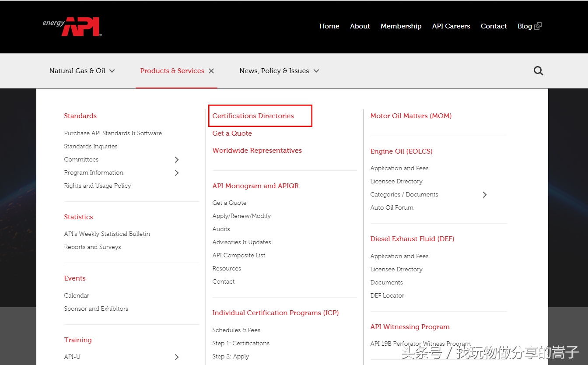Open Standards Inquiries
588x365 pixels.
point(91,146)
